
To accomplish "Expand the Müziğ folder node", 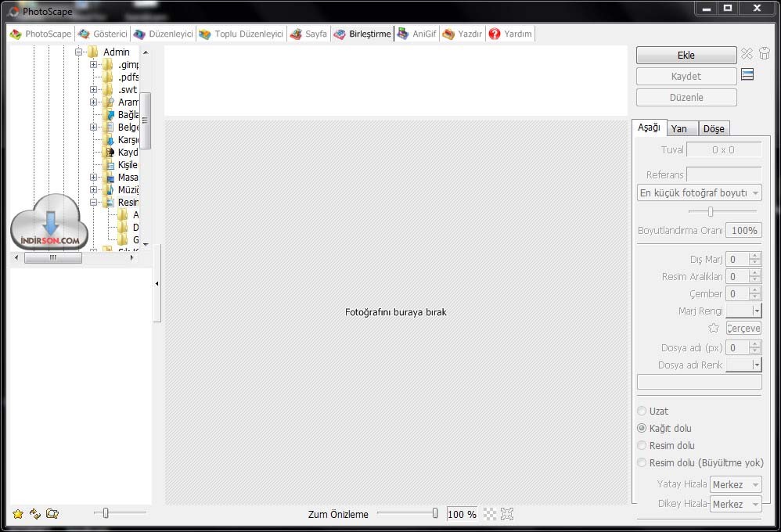I will click(x=93, y=190).
